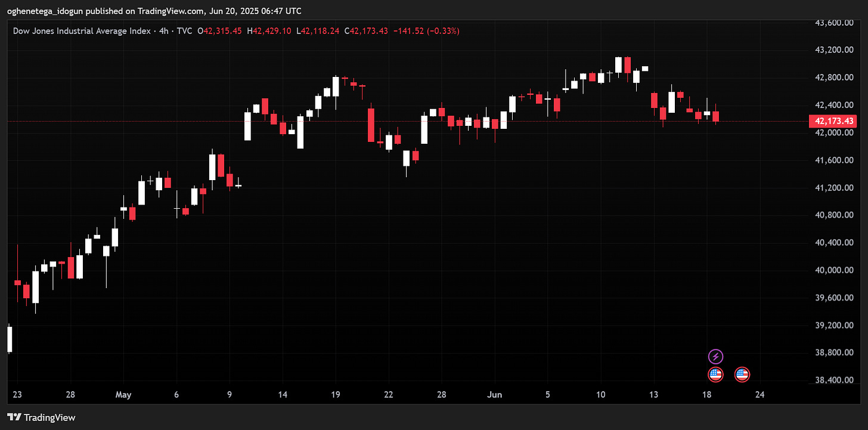
Task: Click the 14 date label on the time axis
Action: (283, 395)
